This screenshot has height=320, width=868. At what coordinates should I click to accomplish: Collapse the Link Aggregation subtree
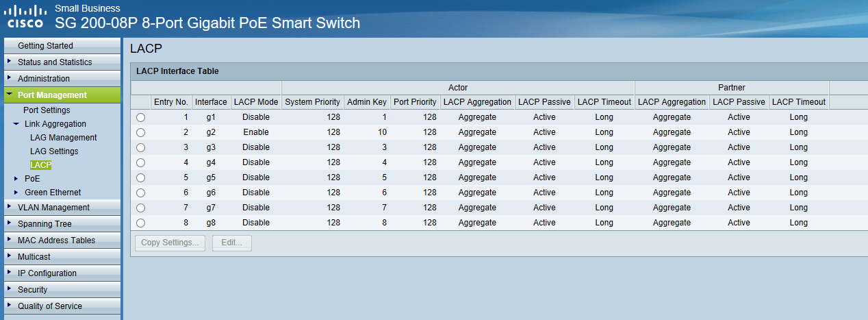point(16,124)
